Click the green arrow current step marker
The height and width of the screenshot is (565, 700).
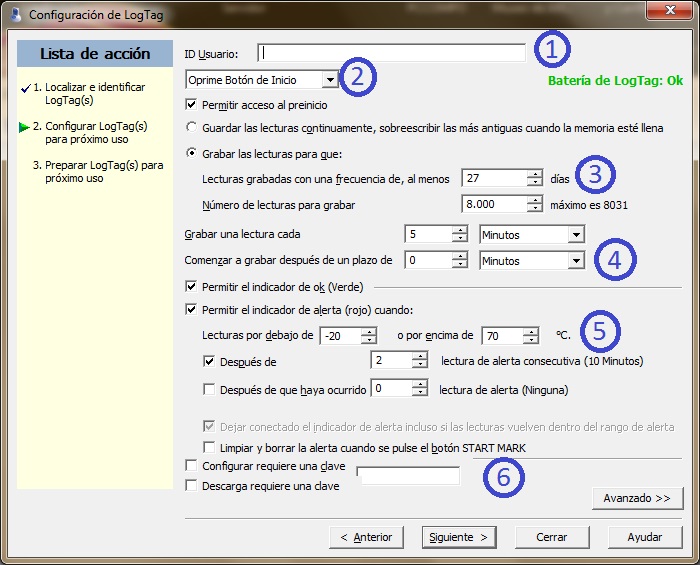coord(24,128)
